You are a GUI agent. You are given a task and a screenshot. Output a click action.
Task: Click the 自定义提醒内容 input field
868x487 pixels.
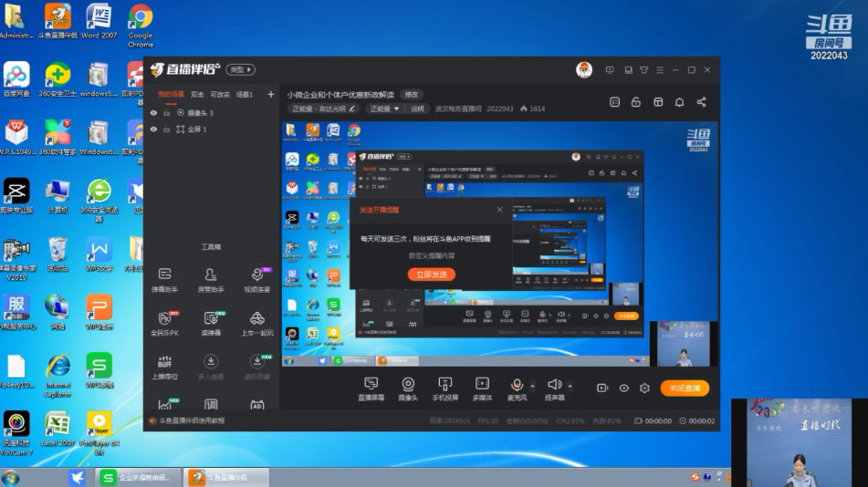tap(431, 255)
